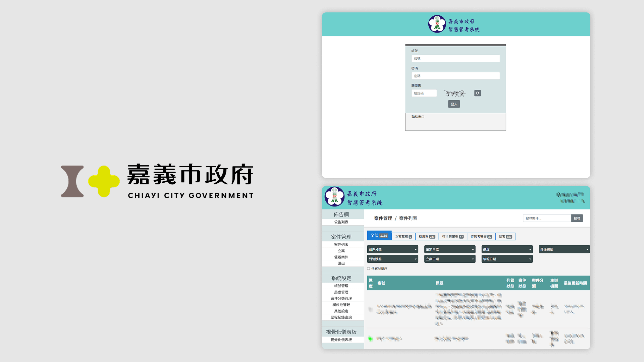Image resolution: width=644 pixels, height=362 pixels.
Task: Expand the 主辦單位 dropdown
Action: pyautogui.click(x=449, y=249)
